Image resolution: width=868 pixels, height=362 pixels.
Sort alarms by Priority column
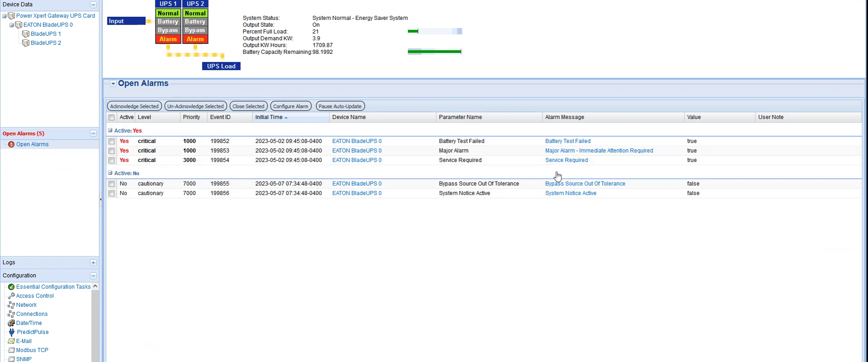click(x=194, y=117)
